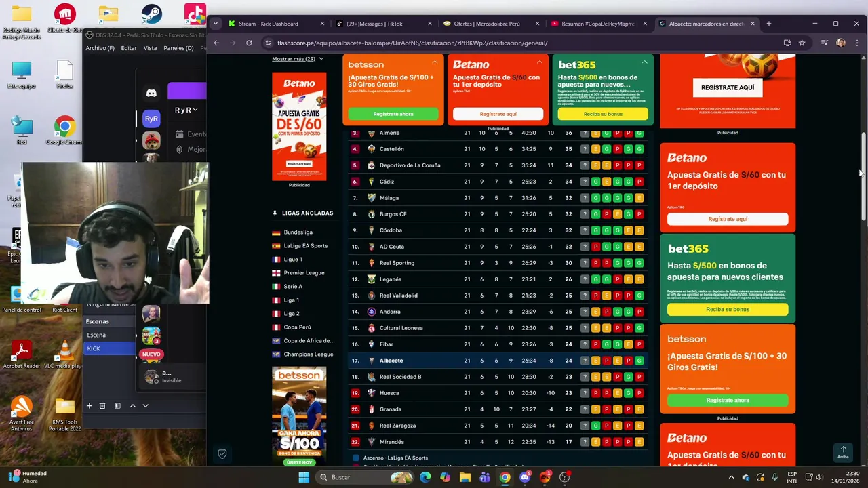
Task: Select the RyR server icon in Discord
Action: click(151, 119)
